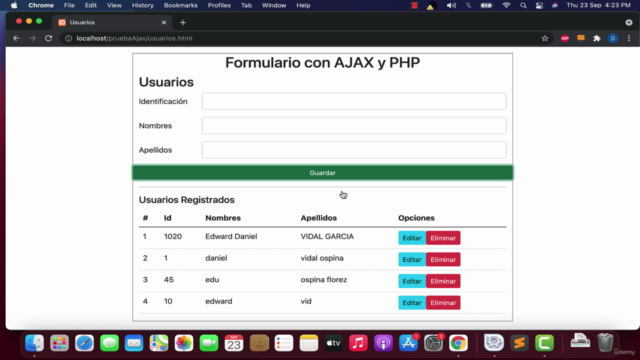Screen dimensions: 640x360
Task: Open Spotlight search in menu bar
Action: tap(523, 5)
